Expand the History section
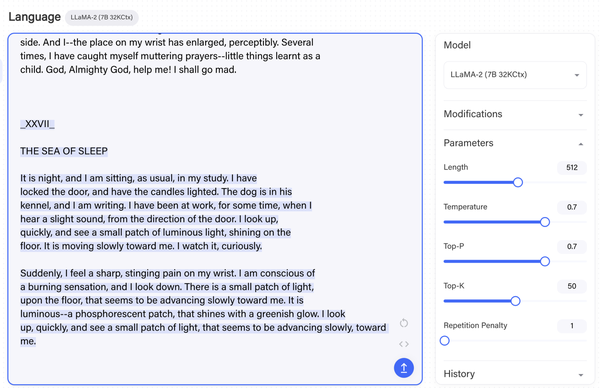Viewport: 600px width, 388px height. (x=515, y=374)
